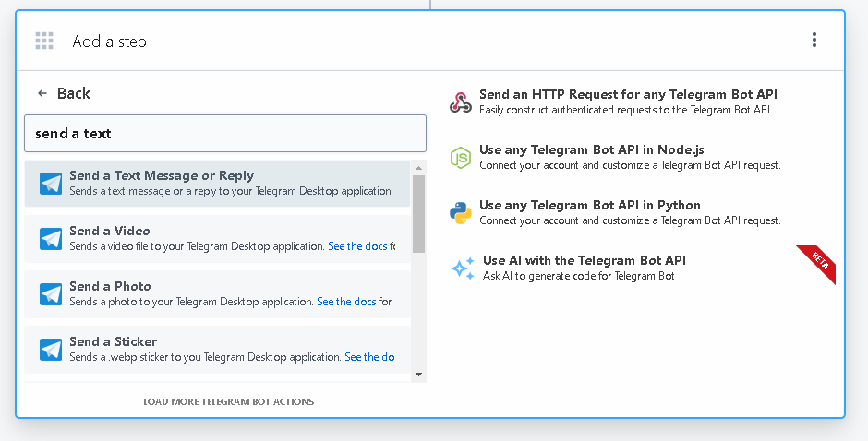Click the action list scrollbar thumb
This screenshot has width=868, height=441.
tap(418, 214)
